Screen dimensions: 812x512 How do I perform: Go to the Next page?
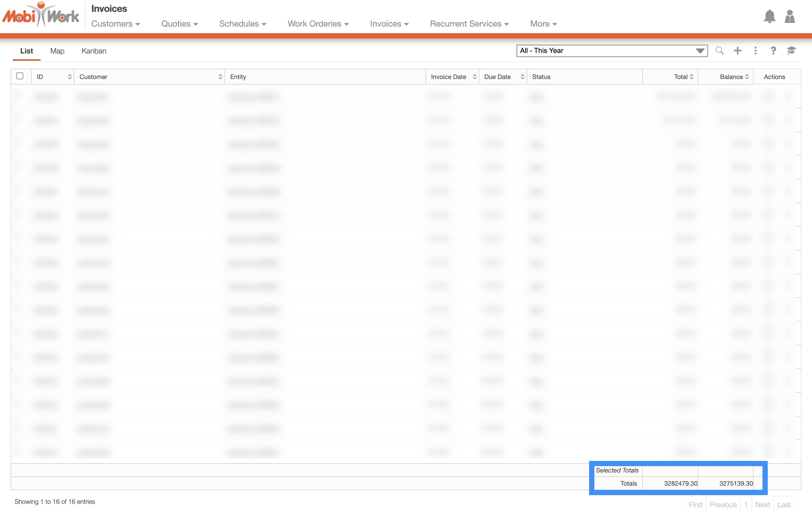pyautogui.click(x=762, y=504)
